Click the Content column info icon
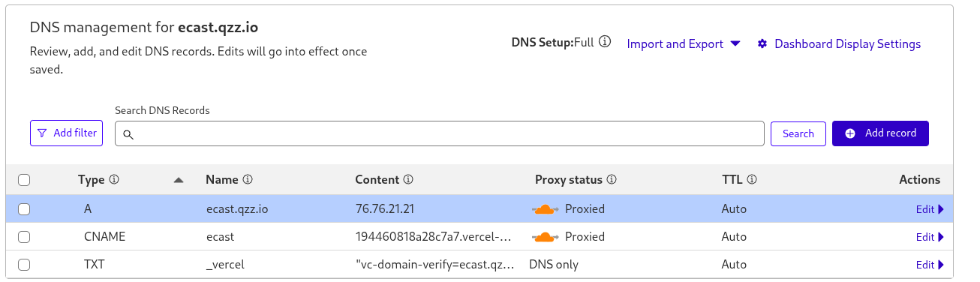This screenshot has height=282, width=980. click(409, 180)
